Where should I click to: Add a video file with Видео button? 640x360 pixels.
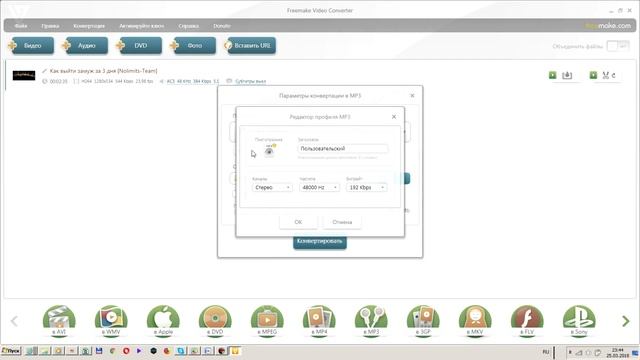pos(32,46)
